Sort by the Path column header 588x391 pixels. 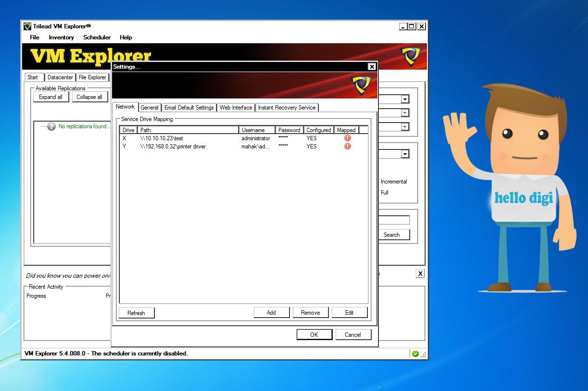click(188, 130)
